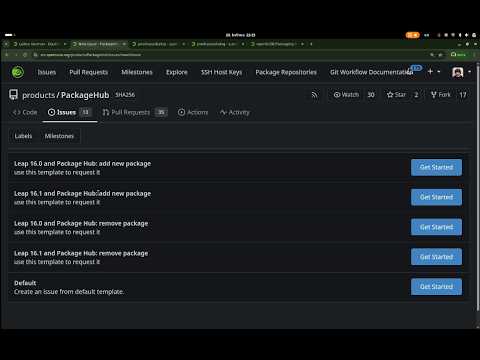View the stargazers count 2

tap(416, 95)
